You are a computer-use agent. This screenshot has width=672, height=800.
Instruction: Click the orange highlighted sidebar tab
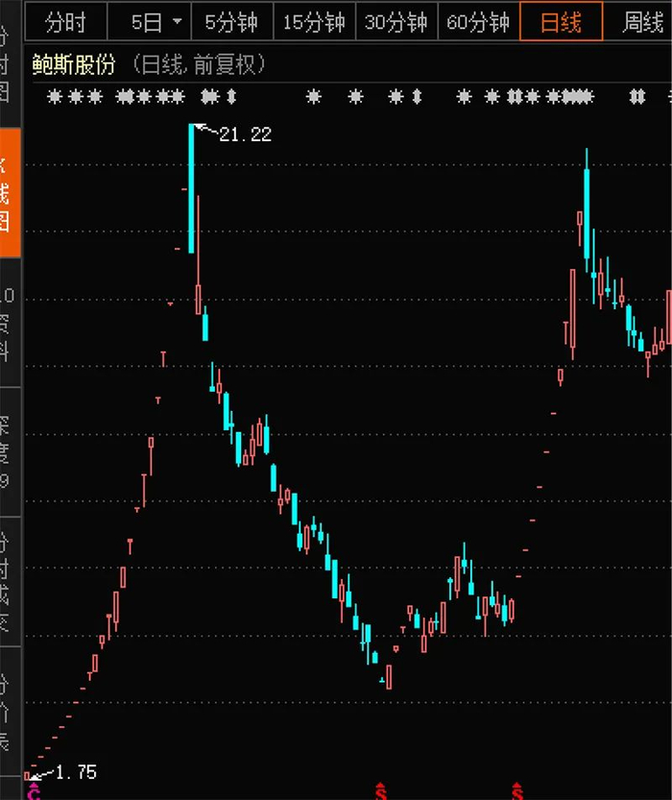click(x=11, y=192)
